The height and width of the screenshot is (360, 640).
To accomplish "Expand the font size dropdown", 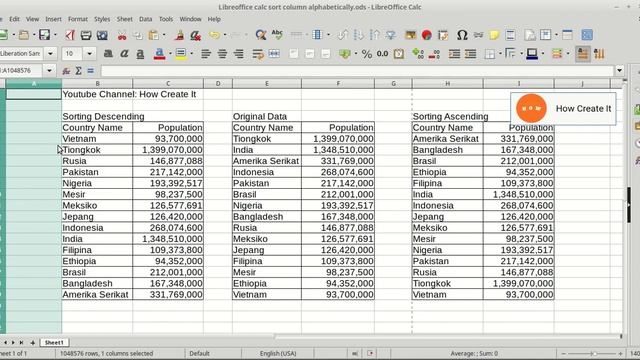I will (x=89, y=54).
